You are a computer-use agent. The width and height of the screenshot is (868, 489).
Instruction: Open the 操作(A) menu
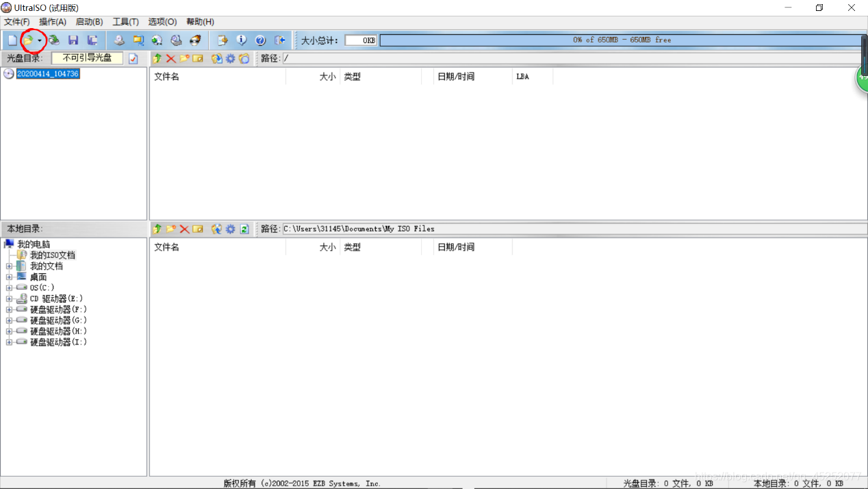coord(53,22)
